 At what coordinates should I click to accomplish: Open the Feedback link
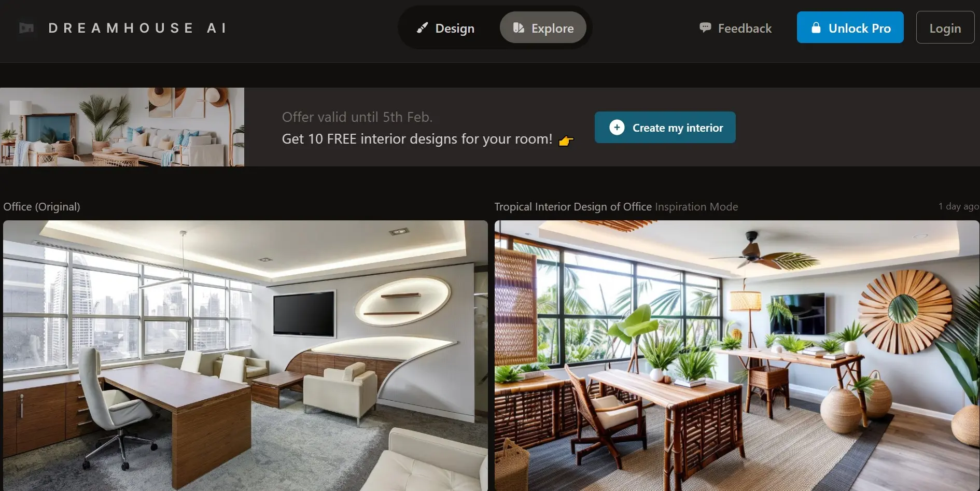[x=736, y=28]
